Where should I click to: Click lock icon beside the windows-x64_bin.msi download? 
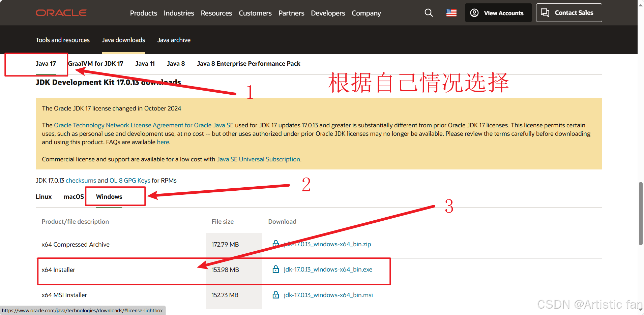click(276, 295)
